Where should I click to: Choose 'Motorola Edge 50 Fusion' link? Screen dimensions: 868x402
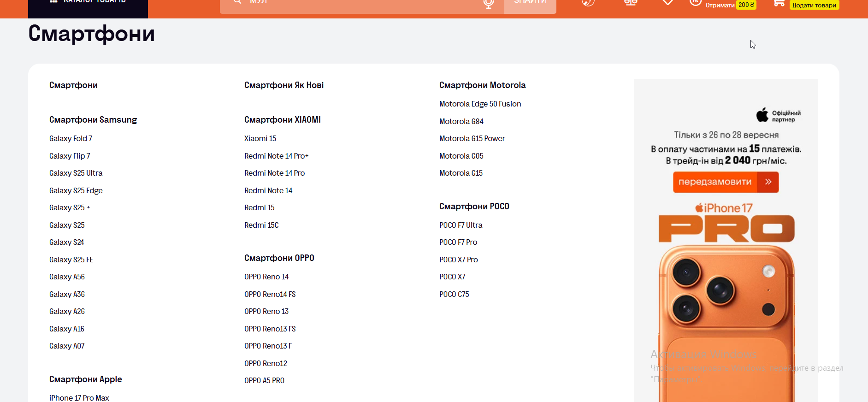point(480,104)
